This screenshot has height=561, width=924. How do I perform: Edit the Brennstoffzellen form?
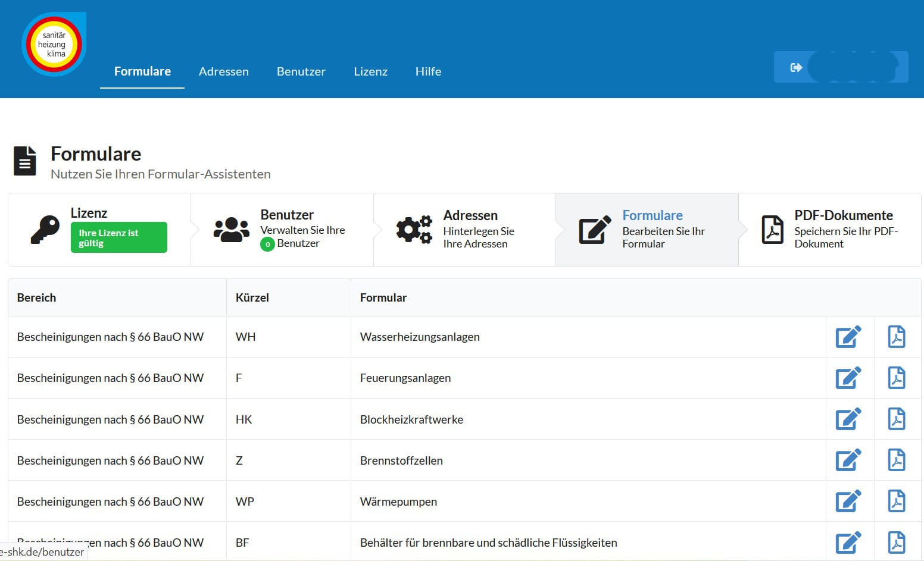pos(848,460)
